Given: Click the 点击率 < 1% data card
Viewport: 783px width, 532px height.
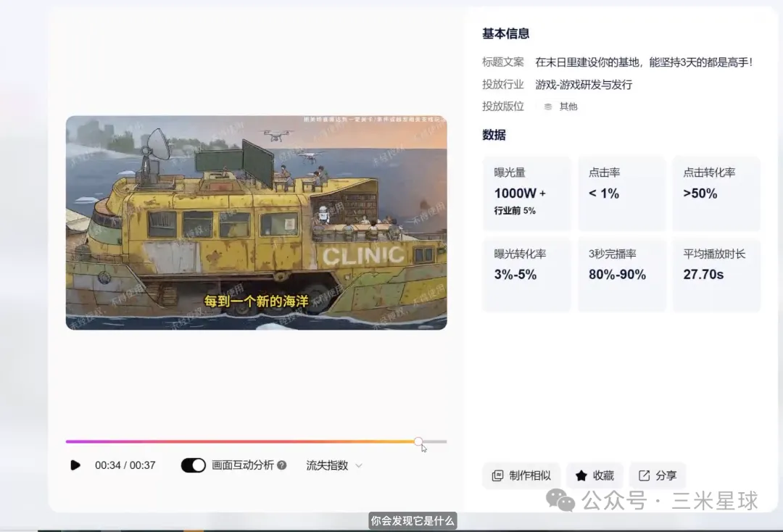Looking at the screenshot, I should click(x=621, y=194).
